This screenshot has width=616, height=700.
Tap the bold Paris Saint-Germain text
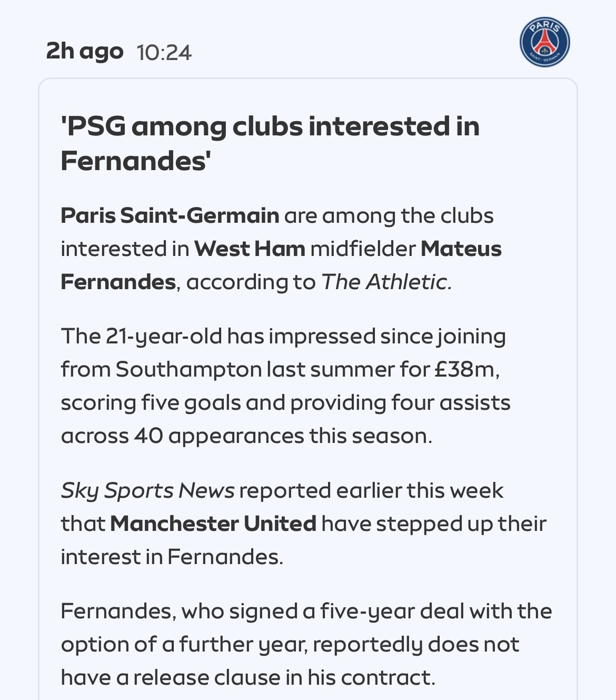pyautogui.click(x=170, y=215)
